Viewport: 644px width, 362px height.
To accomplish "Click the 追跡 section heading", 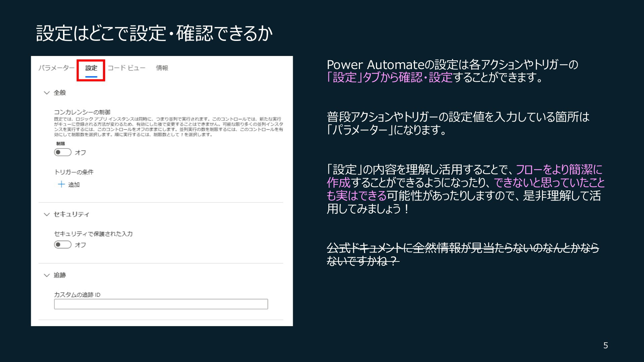I will 60,276.
